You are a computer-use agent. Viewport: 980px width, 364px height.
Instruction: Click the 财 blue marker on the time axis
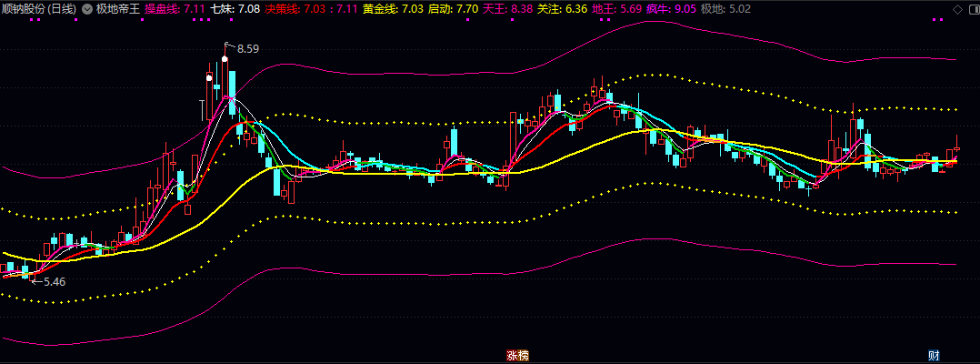[934, 356]
